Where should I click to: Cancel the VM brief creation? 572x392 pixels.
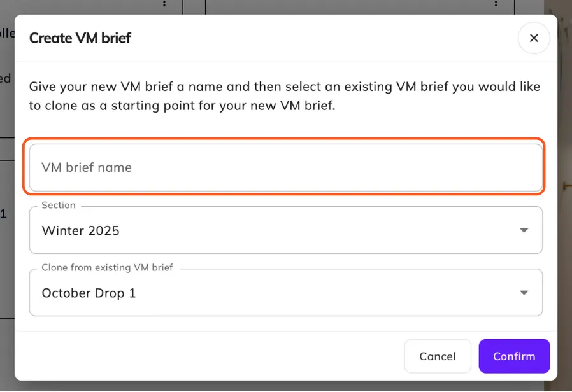438,356
